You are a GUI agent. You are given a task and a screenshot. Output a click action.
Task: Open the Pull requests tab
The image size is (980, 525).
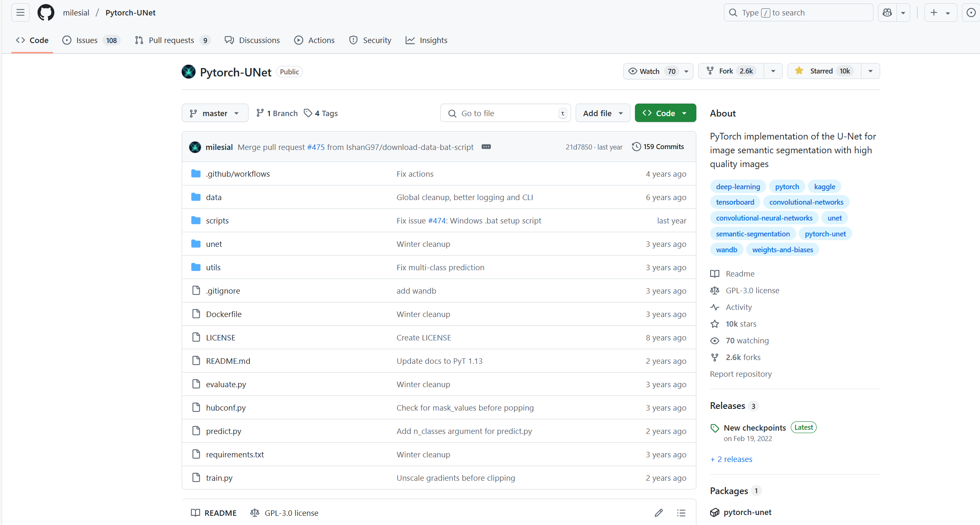pyautogui.click(x=171, y=40)
